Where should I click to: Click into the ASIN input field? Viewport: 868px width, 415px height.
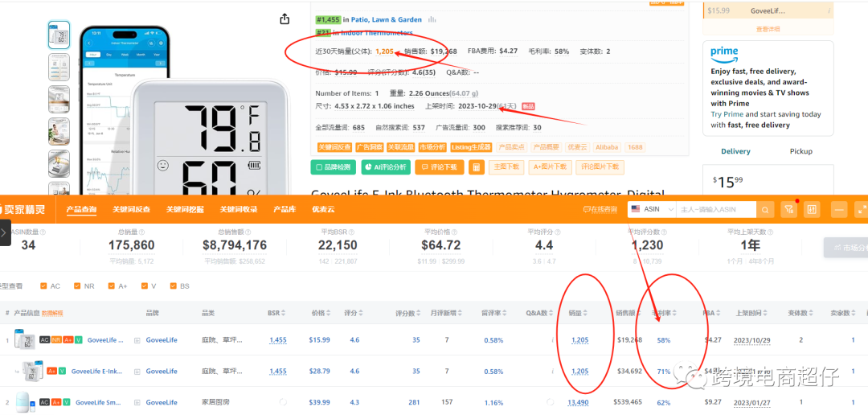point(716,209)
